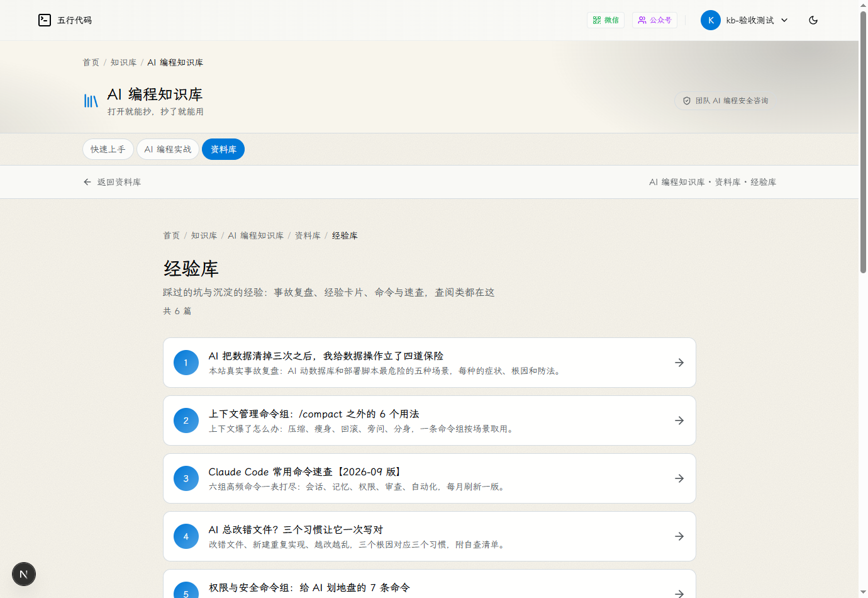Go to 首页 in the top breadcrumb
Screen dimensions: 868x598
click(91, 62)
